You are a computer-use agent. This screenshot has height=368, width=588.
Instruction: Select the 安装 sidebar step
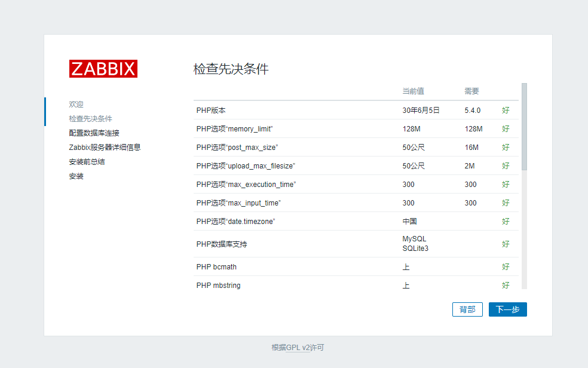pos(76,176)
